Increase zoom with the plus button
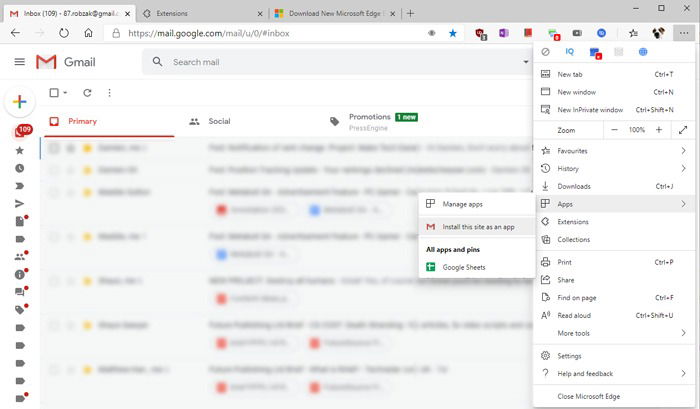The image size is (700, 409). click(x=659, y=130)
